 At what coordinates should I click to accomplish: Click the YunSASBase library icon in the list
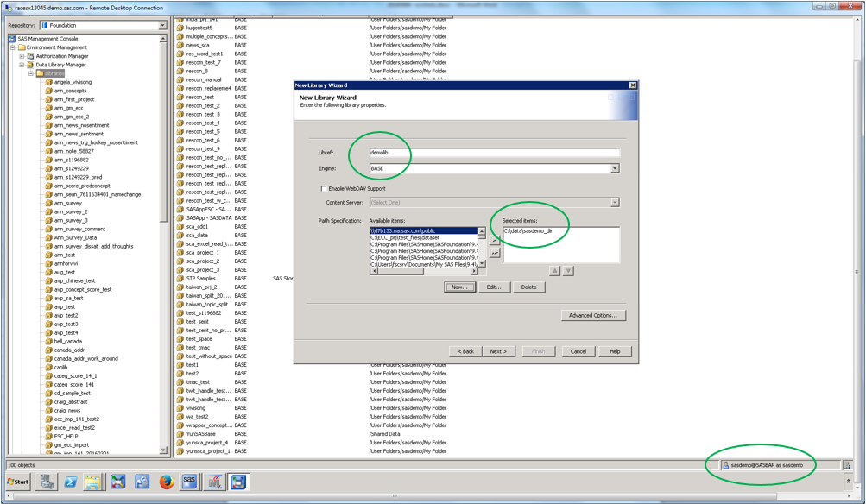(180, 434)
